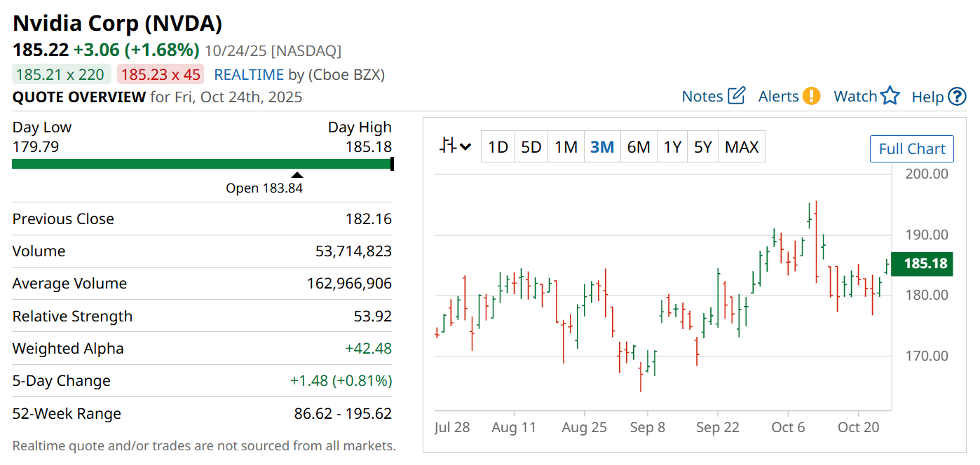Switch chart to 6M range

click(x=639, y=147)
